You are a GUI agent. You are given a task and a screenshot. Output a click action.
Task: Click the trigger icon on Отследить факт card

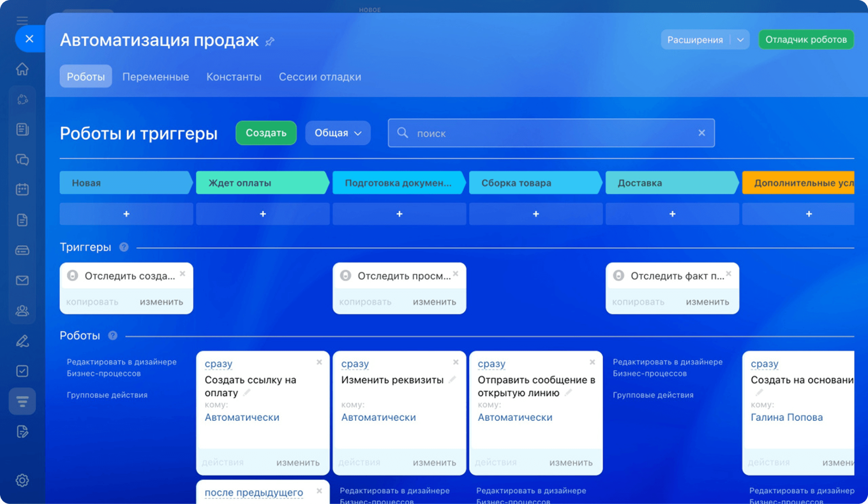[x=618, y=275]
